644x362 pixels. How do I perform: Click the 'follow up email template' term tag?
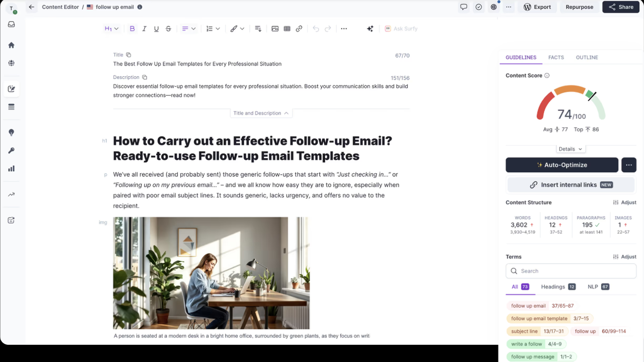point(550,319)
